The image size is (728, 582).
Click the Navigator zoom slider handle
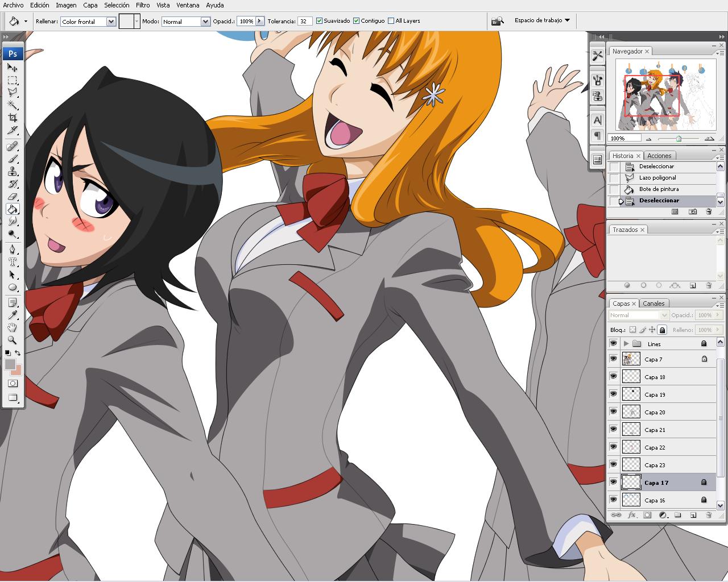[x=679, y=138]
